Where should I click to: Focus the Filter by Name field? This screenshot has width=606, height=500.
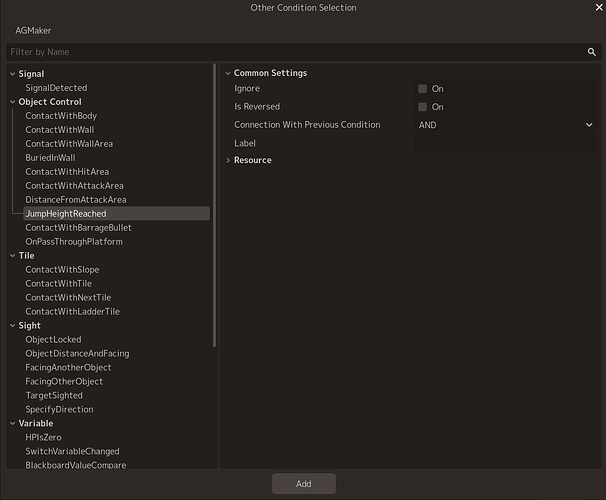[x=303, y=52]
